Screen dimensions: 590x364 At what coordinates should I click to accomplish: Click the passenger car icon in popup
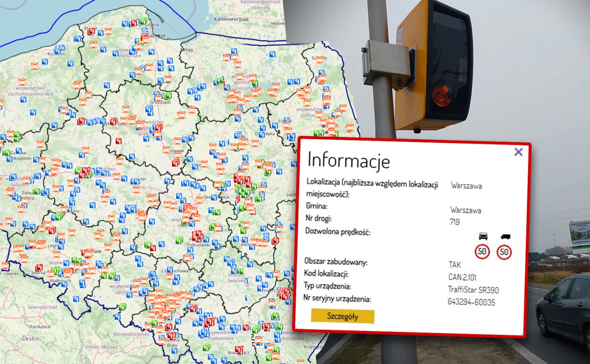pyautogui.click(x=483, y=236)
